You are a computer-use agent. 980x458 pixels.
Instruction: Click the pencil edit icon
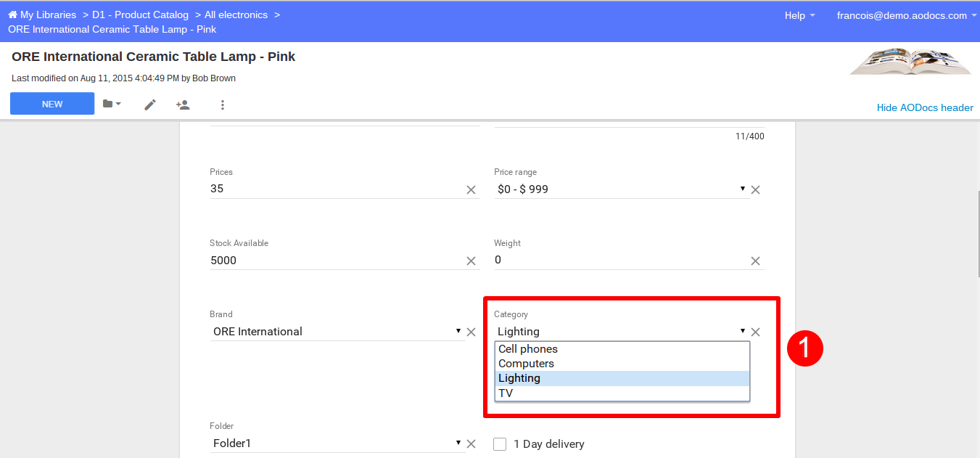point(150,105)
